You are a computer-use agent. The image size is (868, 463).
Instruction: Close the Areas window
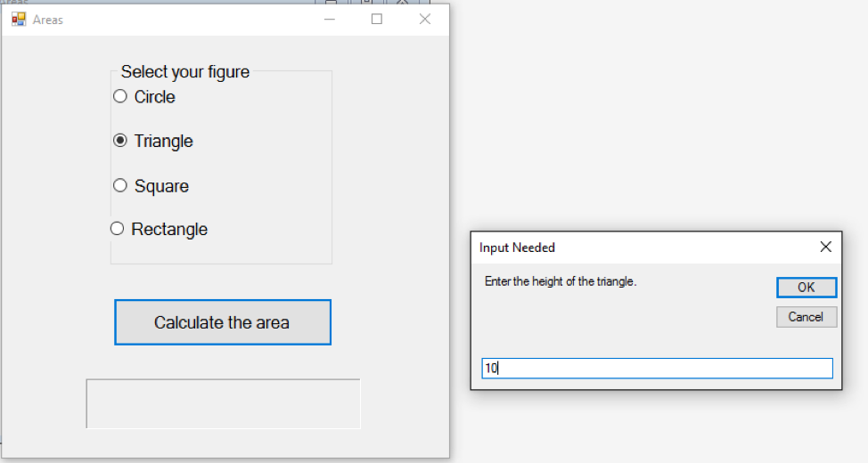click(425, 19)
